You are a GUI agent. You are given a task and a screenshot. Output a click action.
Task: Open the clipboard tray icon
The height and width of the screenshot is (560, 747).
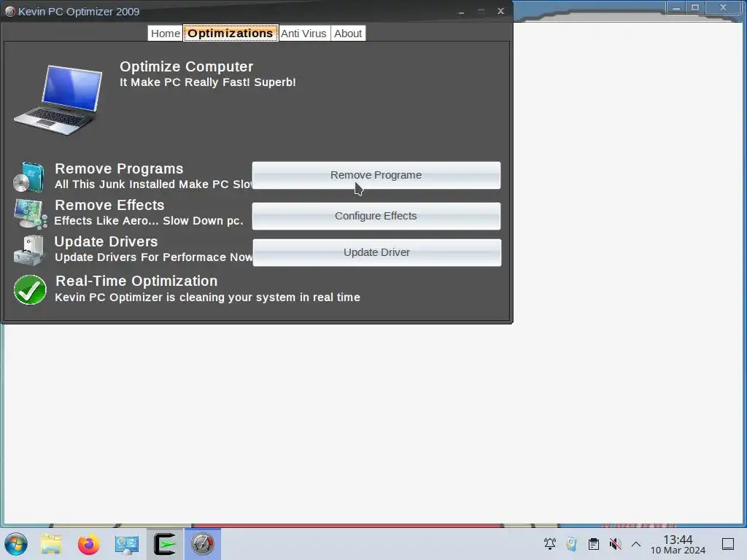click(x=594, y=544)
